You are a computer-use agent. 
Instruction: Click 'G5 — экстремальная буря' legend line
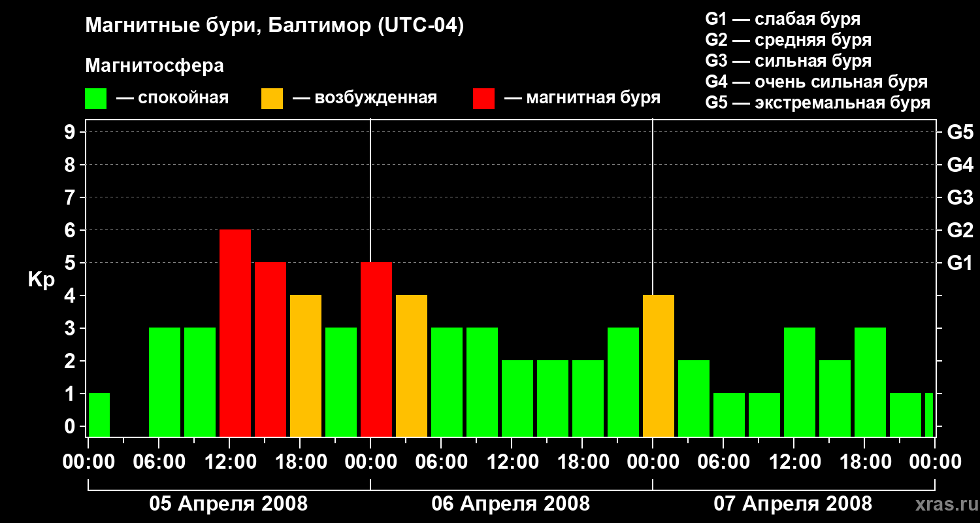(x=818, y=103)
